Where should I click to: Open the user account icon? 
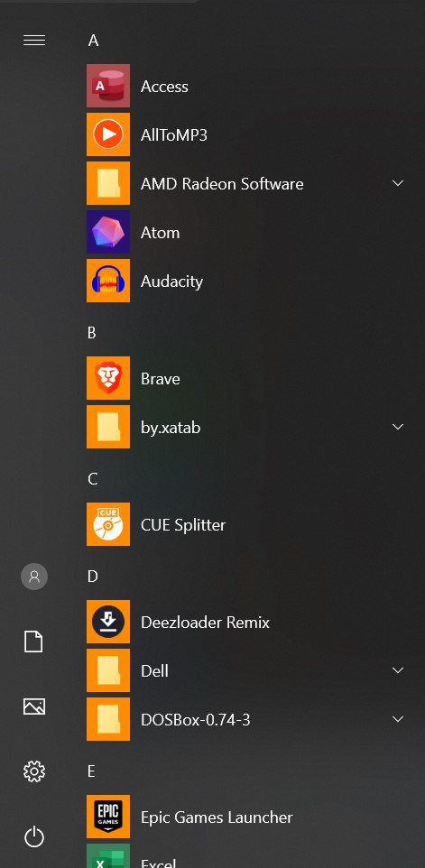coord(34,577)
